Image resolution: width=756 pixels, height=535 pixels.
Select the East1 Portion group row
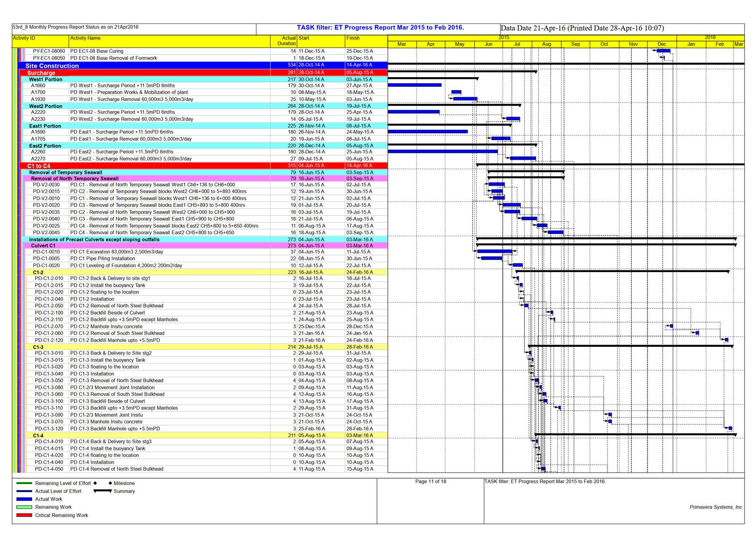click(x=206, y=126)
